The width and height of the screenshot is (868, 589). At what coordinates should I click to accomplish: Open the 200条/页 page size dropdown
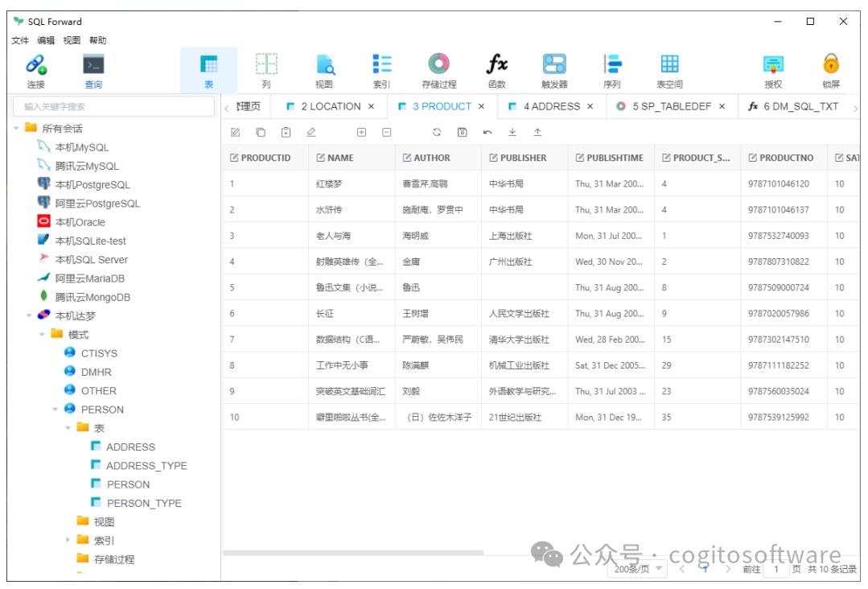point(638,569)
